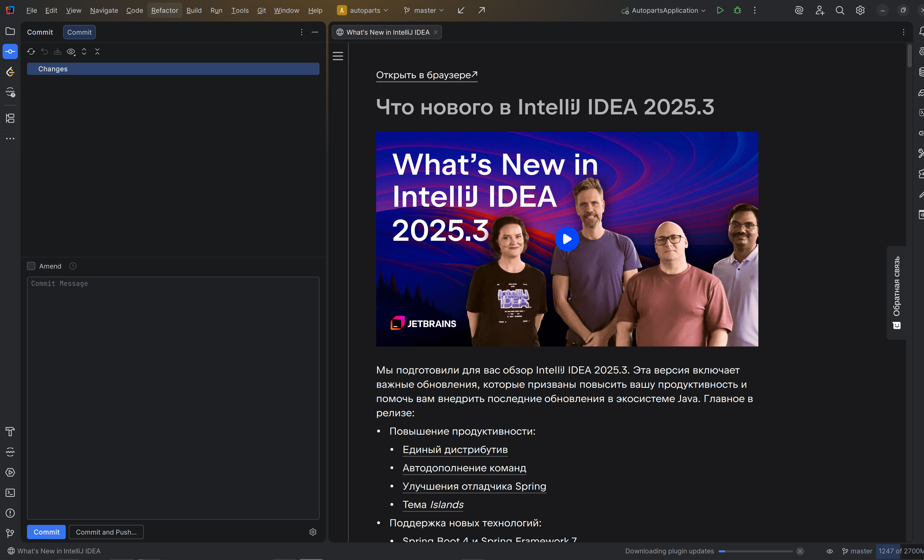
Task: Click the plugin updates download progress bar
Action: click(x=755, y=551)
